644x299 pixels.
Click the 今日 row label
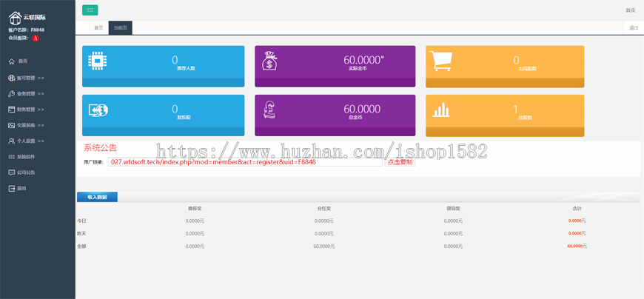pos(81,221)
